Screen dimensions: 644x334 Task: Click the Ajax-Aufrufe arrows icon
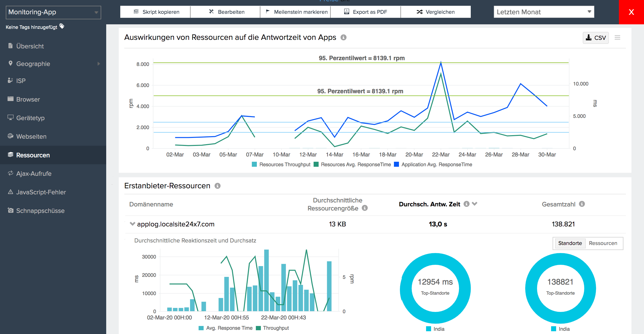click(10, 173)
